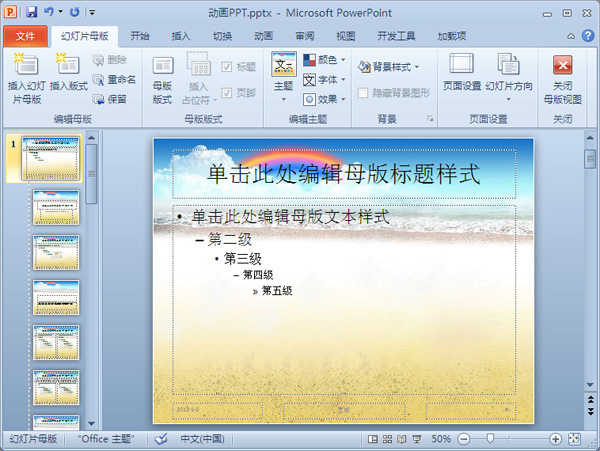The width and height of the screenshot is (600, 451).
Task: Select the second layout thumbnail
Action: (56, 207)
